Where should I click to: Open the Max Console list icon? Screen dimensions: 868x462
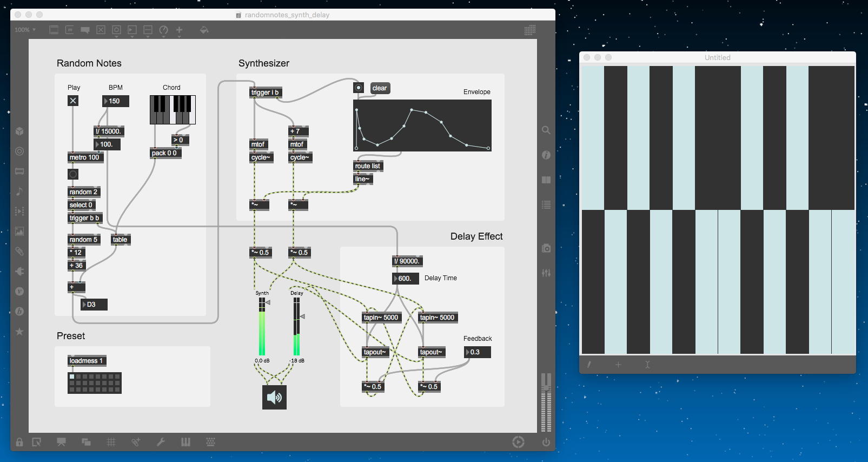[x=546, y=205]
